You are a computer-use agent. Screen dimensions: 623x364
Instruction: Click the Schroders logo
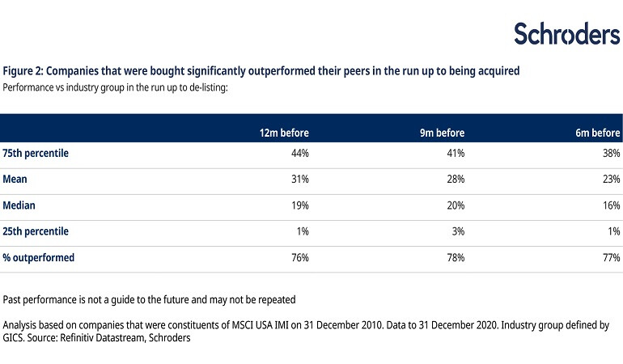coord(566,32)
